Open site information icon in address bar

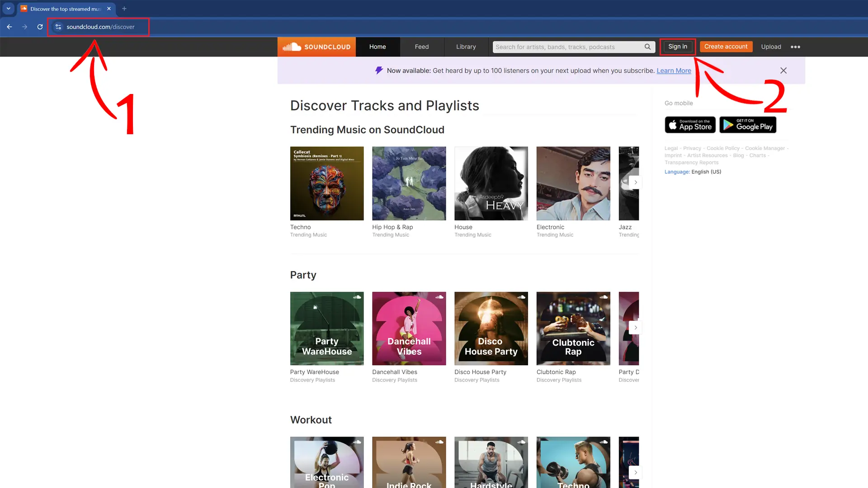58,27
